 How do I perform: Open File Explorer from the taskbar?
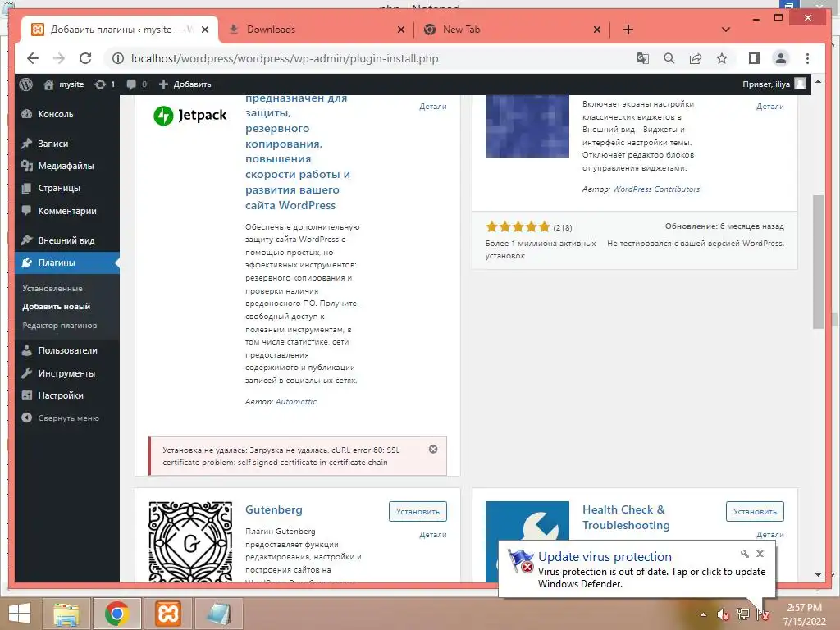(66, 614)
